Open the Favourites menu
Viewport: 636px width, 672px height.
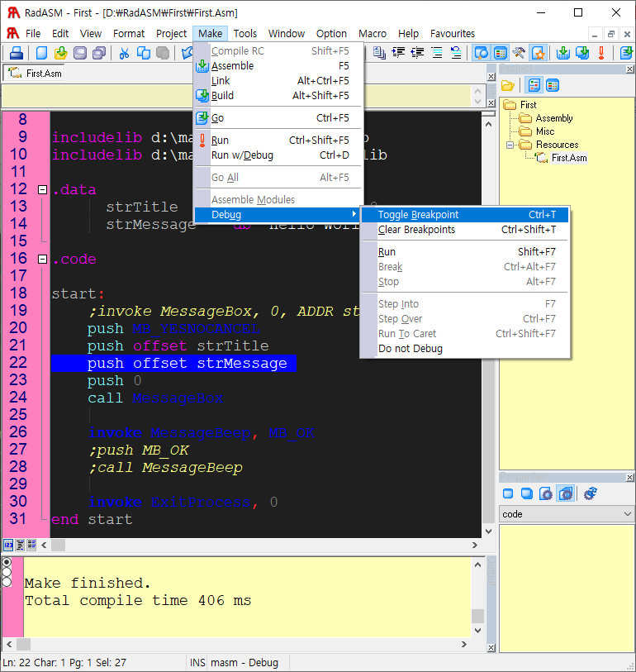tap(453, 33)
